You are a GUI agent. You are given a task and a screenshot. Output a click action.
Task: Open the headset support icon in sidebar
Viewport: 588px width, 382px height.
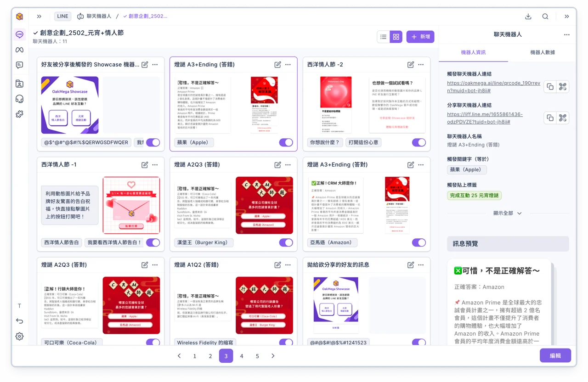[19, 99]
